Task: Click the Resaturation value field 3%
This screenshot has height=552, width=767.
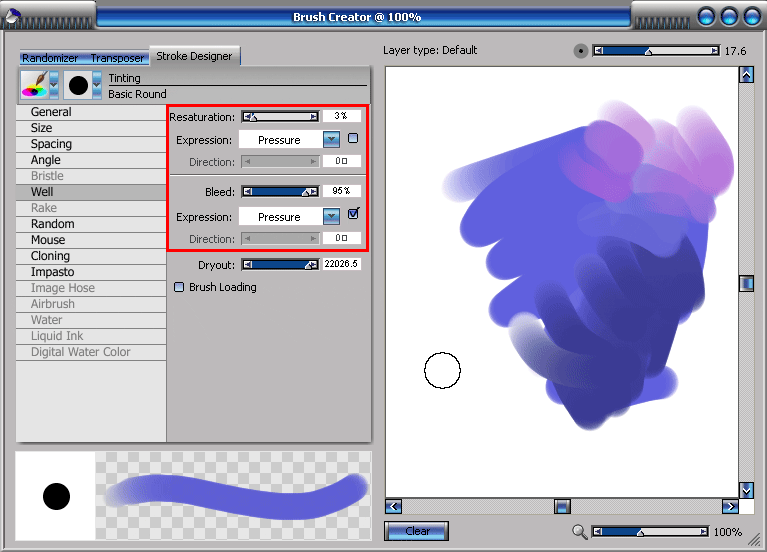Action: (x=341, y=116)
